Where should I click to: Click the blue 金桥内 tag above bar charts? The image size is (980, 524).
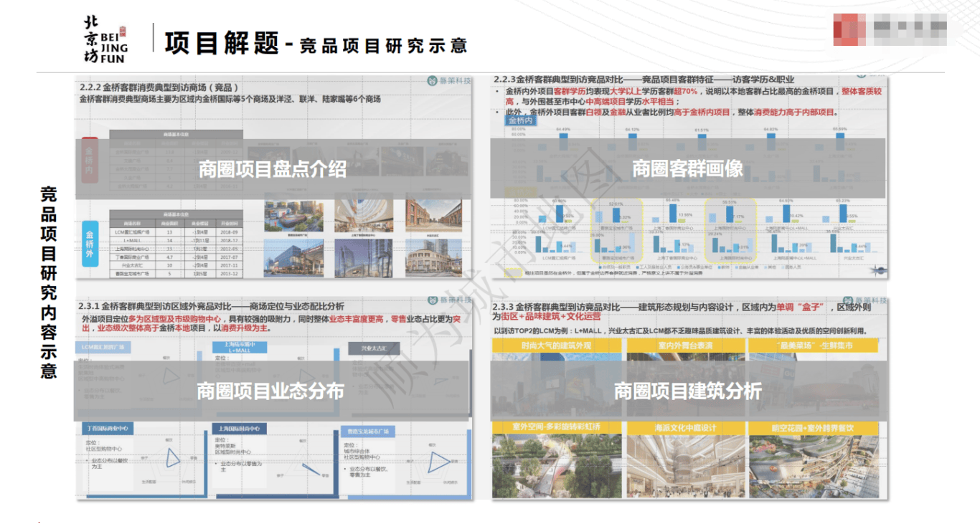coord(522,120)
